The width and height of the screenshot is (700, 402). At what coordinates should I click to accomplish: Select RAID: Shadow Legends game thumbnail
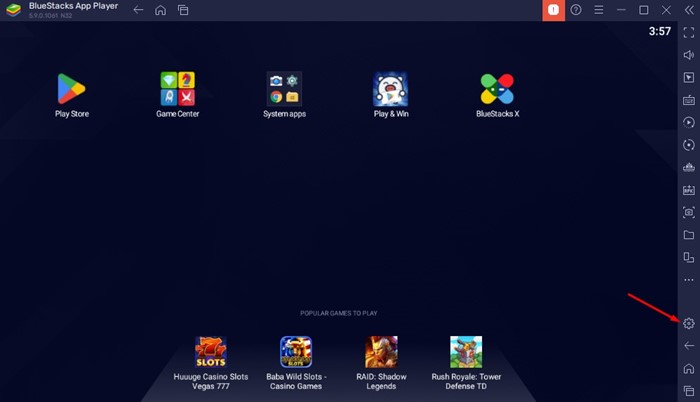tap(382, 352)
